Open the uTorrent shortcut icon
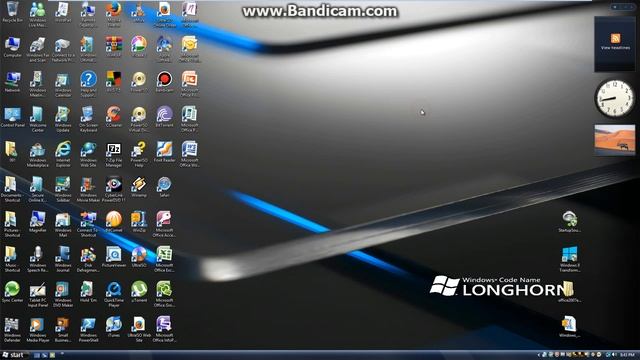This screenshot has width=640, height=360. [139, 292]
